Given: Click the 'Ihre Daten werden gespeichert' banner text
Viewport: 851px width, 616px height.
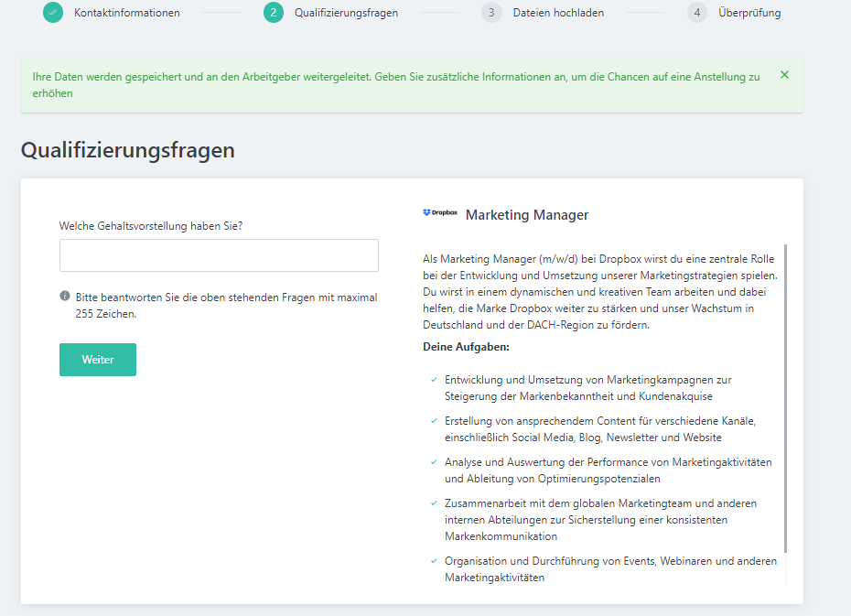Looking at the screenshot, I should tap(396, 85).
